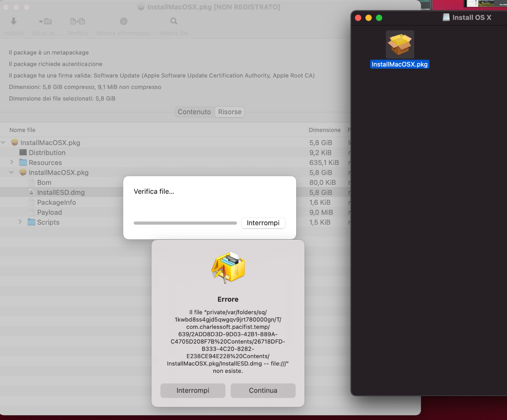
Task: Select the InstallESD.dmg row name
Action: tap(61, 192)
